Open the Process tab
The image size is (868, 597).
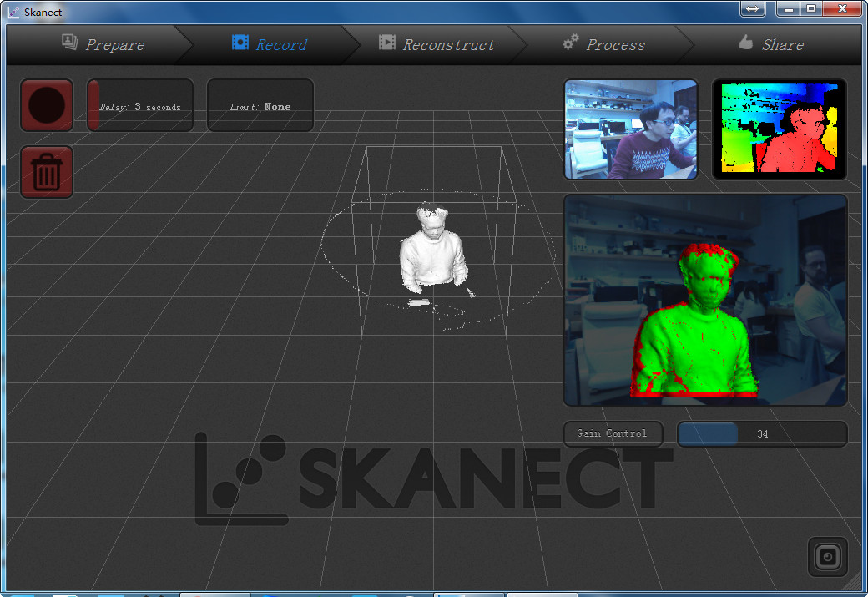(604, 44)
